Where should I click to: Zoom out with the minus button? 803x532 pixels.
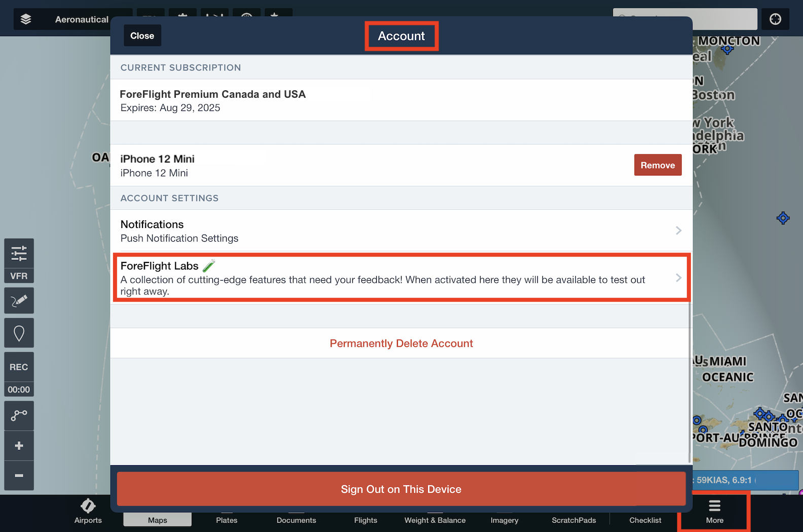19,476
